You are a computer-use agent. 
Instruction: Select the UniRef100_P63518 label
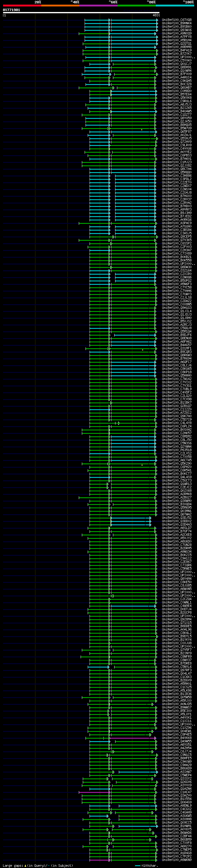pyautogui.click(x=176, y=450)
